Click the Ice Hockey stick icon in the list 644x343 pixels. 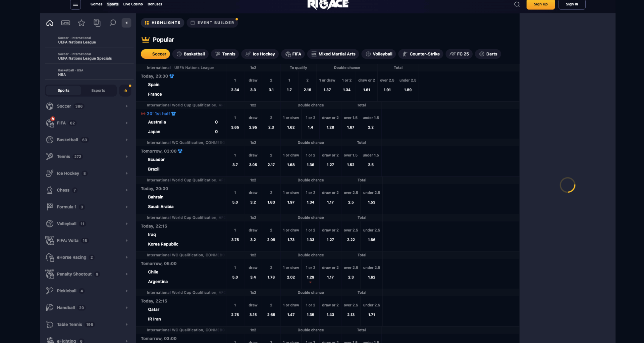(50, 173)
